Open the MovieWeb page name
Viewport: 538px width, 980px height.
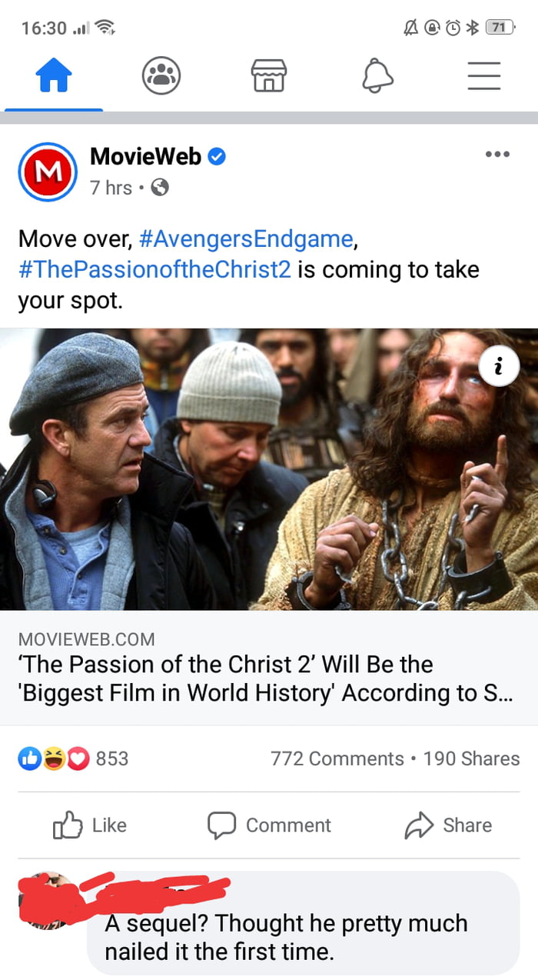tap(145, 156)
